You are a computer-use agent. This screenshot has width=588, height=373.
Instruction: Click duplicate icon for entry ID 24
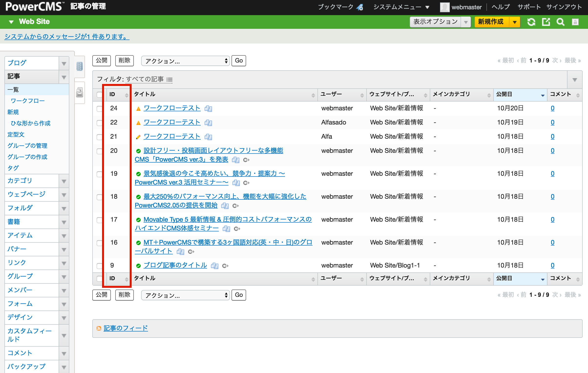click(208, 108)
